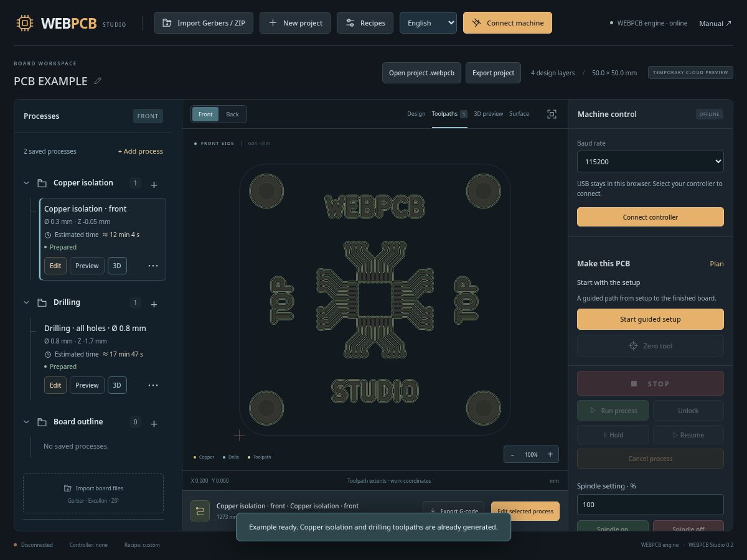Screen dimensions: 747x560
Task: Click the Copper isolation folder icon
Action: pos(42,183)
